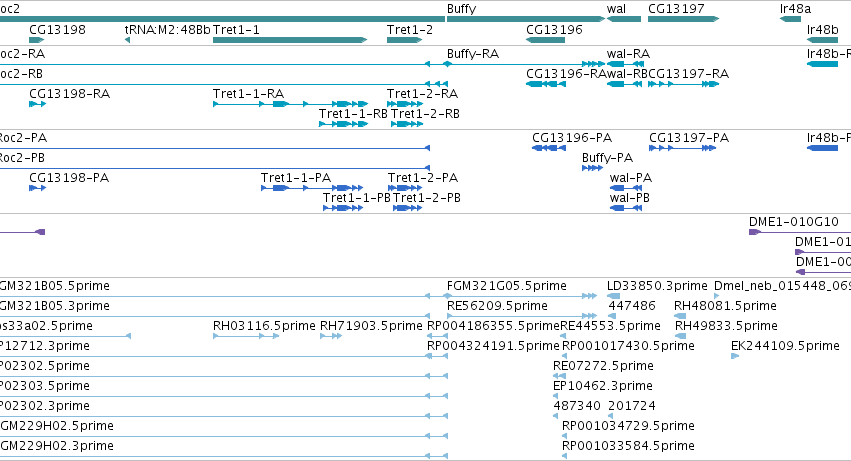This screenshot has height=461, width=851.
Task: Click the CG13197 gene label
Action: click(676, 9)
